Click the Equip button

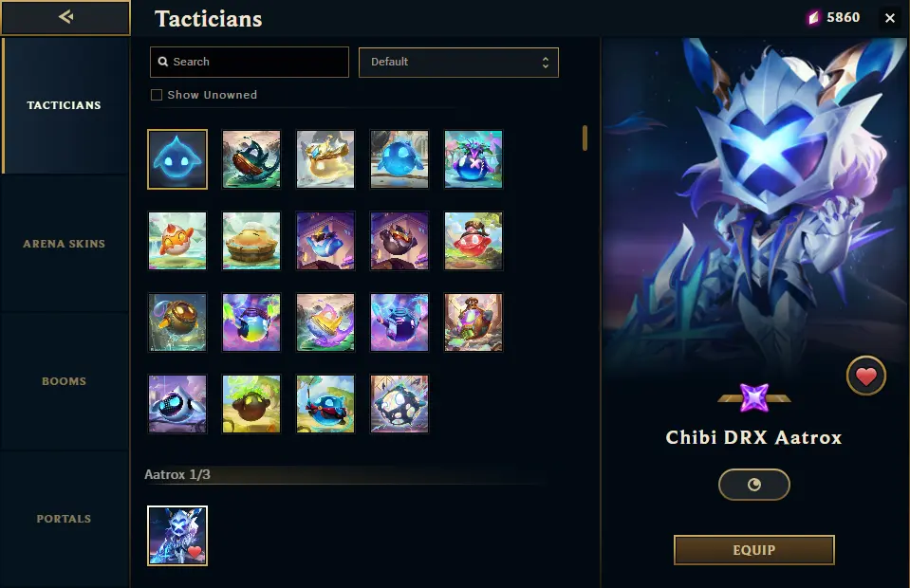pos(753,550)
